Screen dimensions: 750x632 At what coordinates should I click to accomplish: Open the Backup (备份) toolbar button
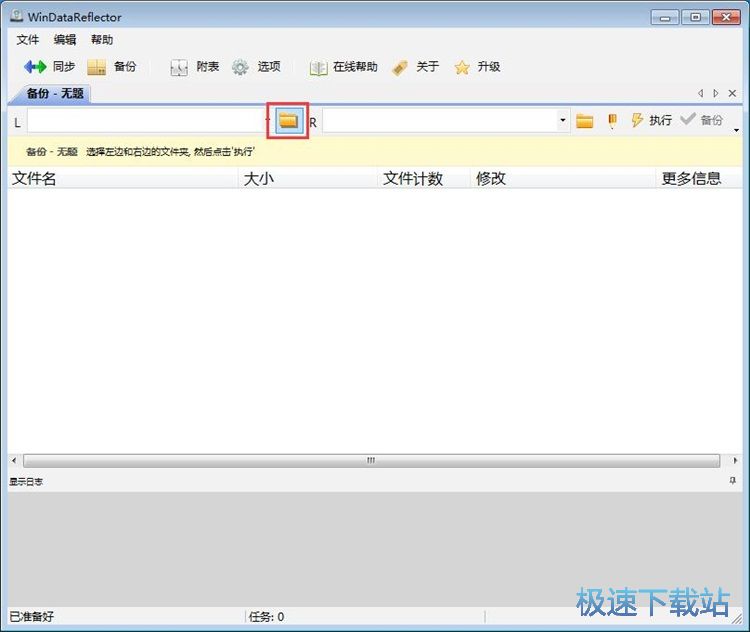coord(112,67)
